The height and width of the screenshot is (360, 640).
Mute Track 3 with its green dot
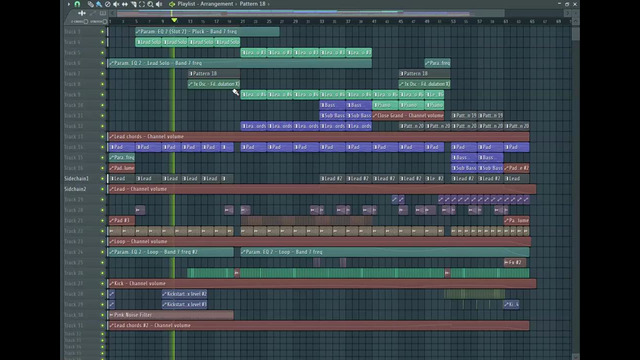pyautogui.click(x=102, y=31)
